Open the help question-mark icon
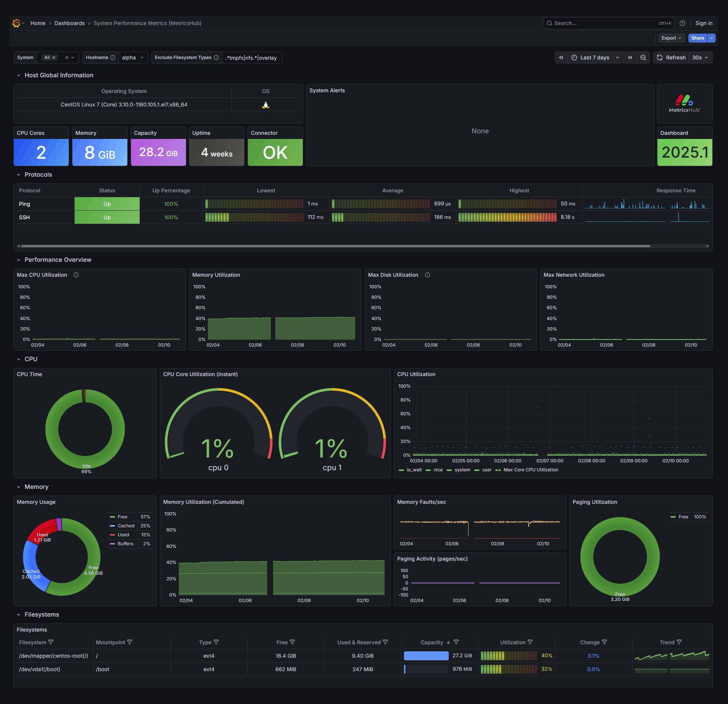 (x=682, y=23)
